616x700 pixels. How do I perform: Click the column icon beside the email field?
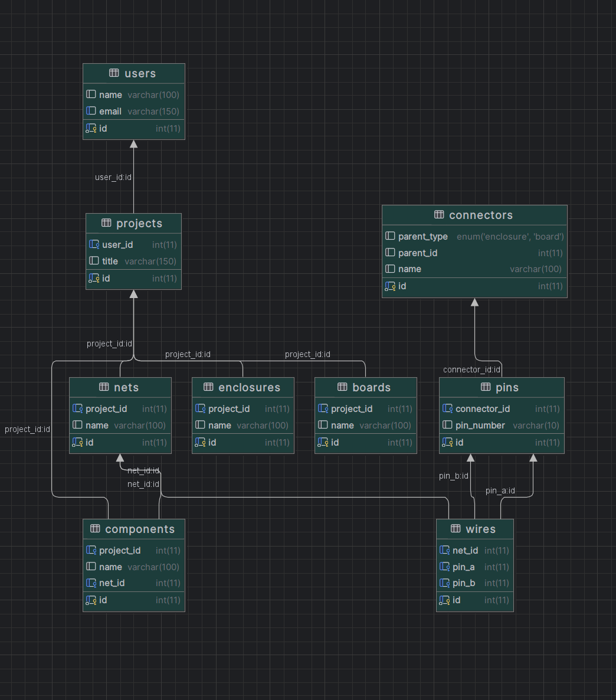(91, 111)
